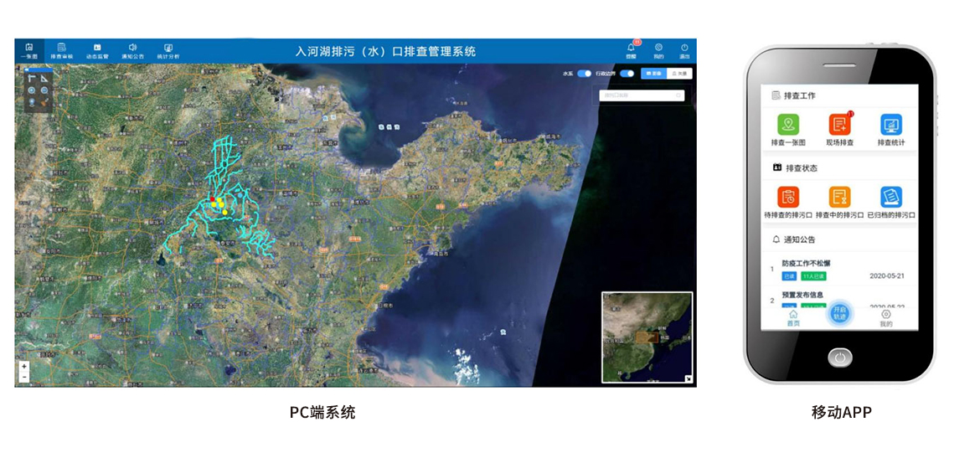The height and width of the screenshot is (463, 980).
Task: Click the 排污口 search input field
Action: click(638, 95)
